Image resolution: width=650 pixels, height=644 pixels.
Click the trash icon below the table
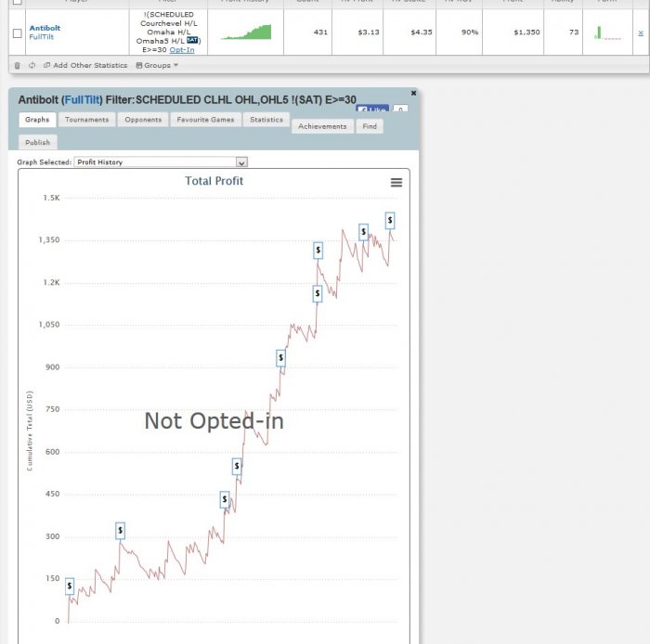coord(18,66)
